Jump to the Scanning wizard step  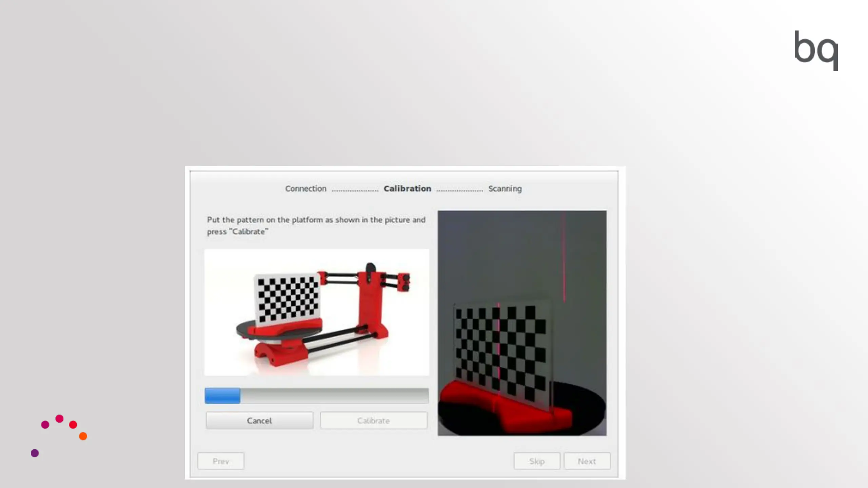[x=505, y=189]
